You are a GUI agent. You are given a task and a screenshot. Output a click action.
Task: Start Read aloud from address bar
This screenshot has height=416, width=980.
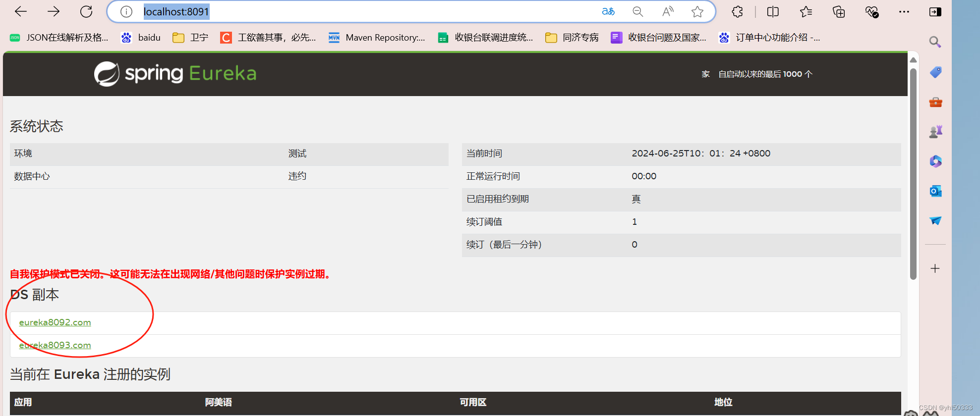point(668,11)
